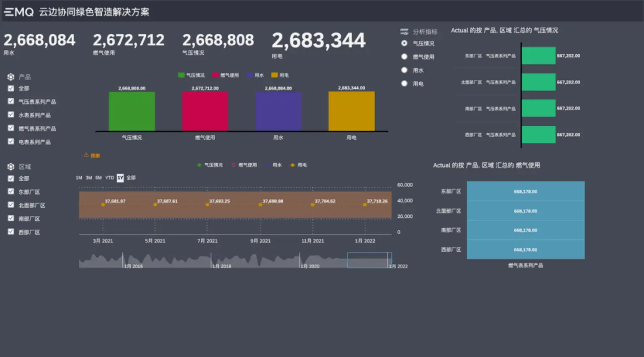Click the green 气压情况 line chart legend dot
This screenshot has height=357, width=644.
199,165
